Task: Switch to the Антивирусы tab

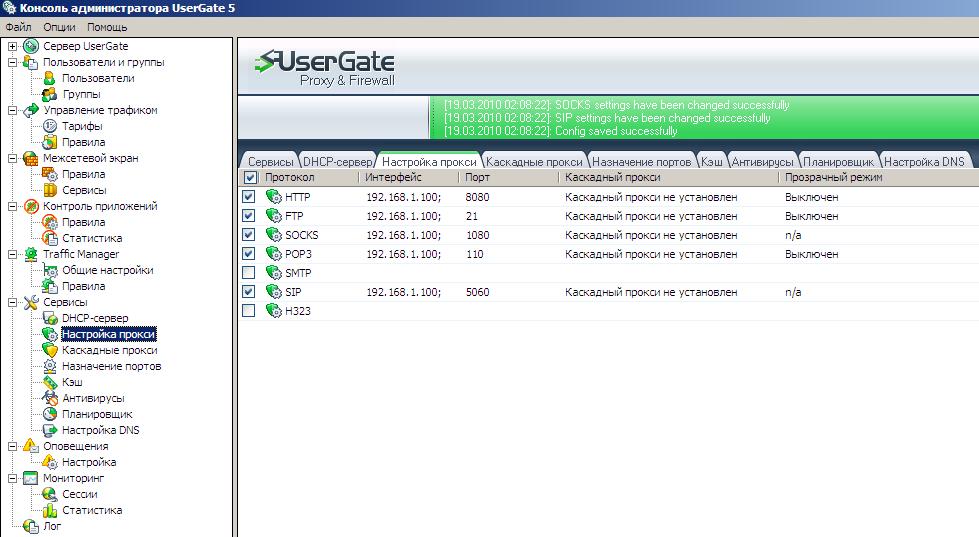Action: click(x=762, y=161)
